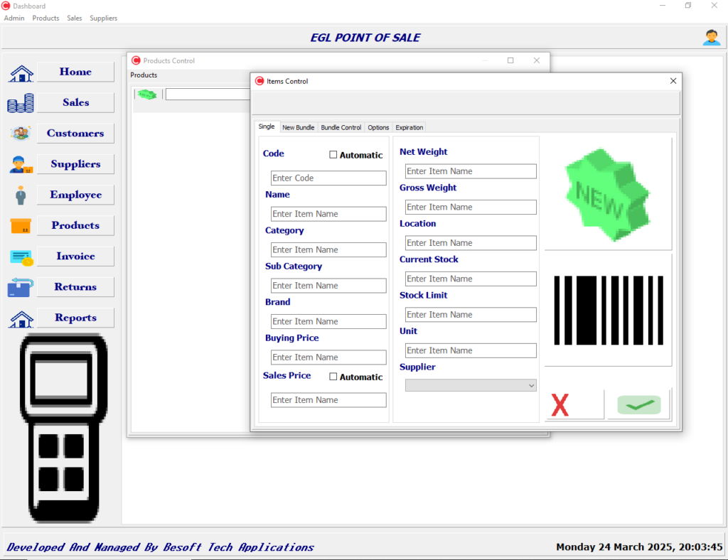Enable Automatic checkbox next to Code
728x560 pixels.
click(333, 155)
